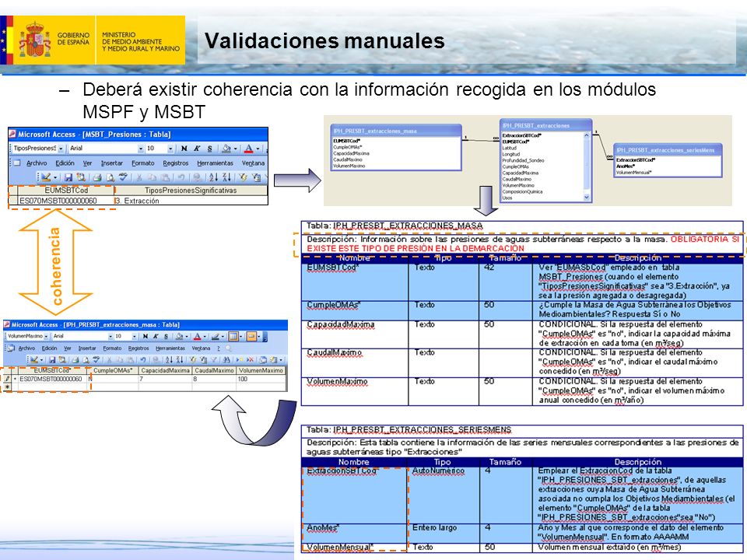747x560 pixels.
Task: Click EUMSBTCod column header in MSBT_Presiones
Action: [x=65, y=190]
